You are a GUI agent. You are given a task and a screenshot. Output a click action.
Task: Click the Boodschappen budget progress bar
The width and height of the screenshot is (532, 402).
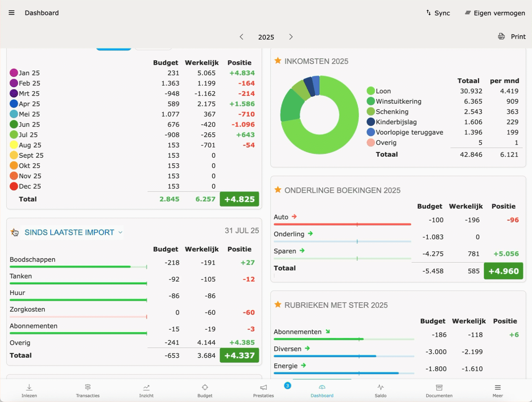coord(78,267)
